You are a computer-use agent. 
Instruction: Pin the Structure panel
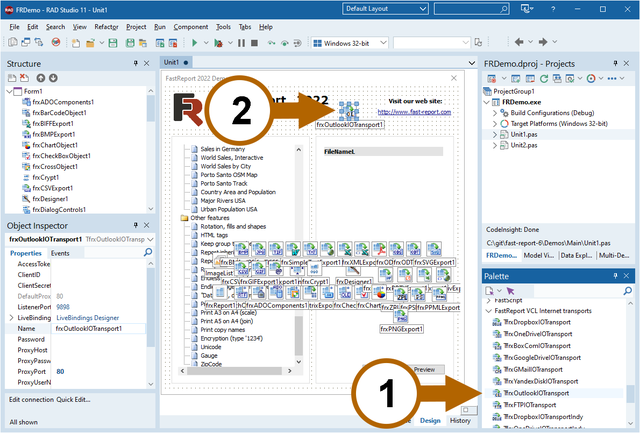coord(136,63)
